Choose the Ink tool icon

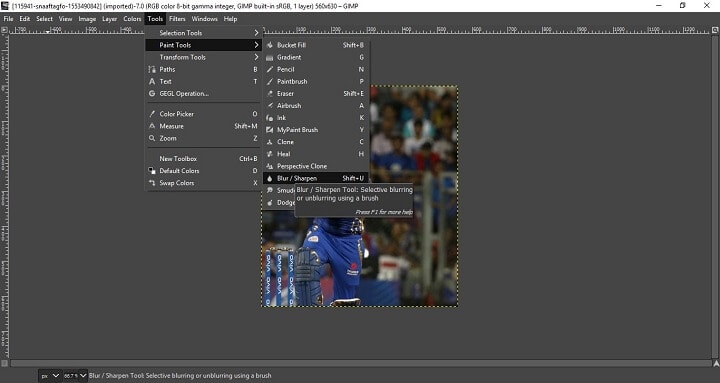click(270, 118)
